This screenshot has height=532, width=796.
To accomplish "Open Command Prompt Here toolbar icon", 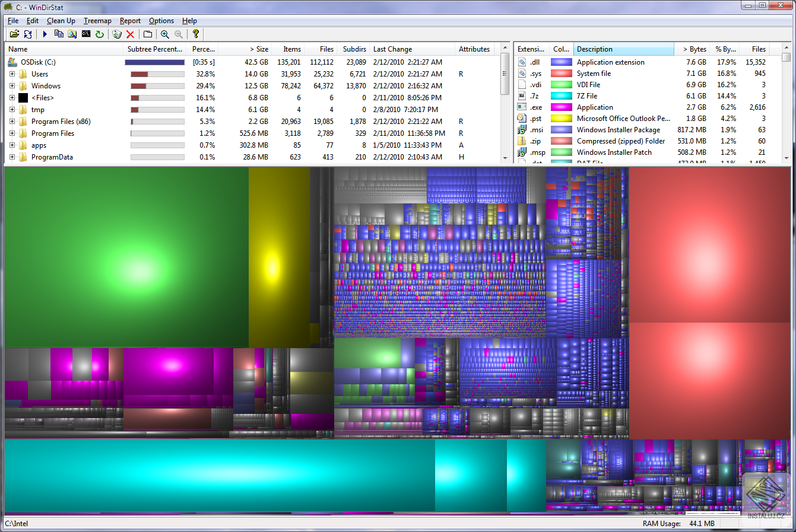I will pyautogui.click(x=86, y=34).
